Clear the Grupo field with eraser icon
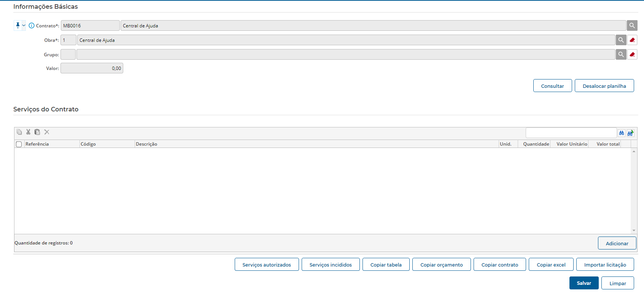The width and height of the screenshot is (644, 297). pyautogui.click(x=632, y=54)
